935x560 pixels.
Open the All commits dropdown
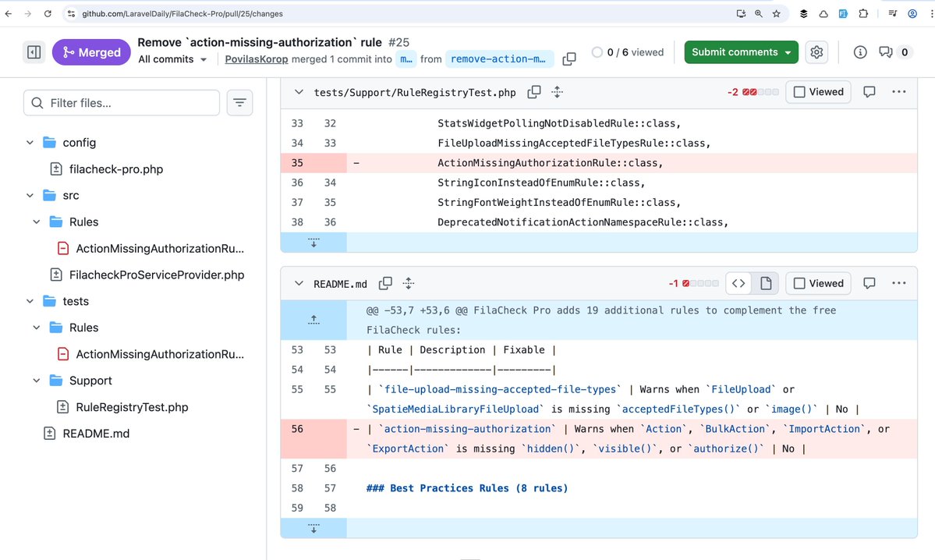(172, 58)
